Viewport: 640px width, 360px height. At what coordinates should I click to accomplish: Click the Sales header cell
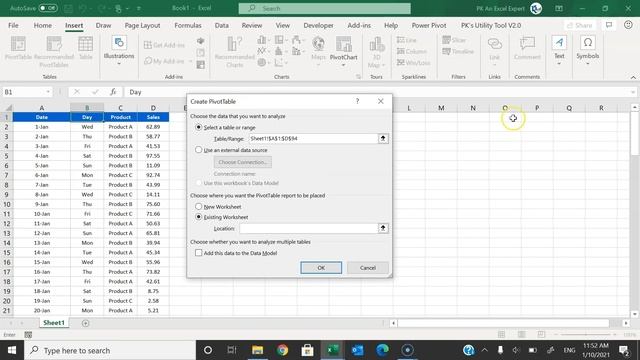(153, 117)
